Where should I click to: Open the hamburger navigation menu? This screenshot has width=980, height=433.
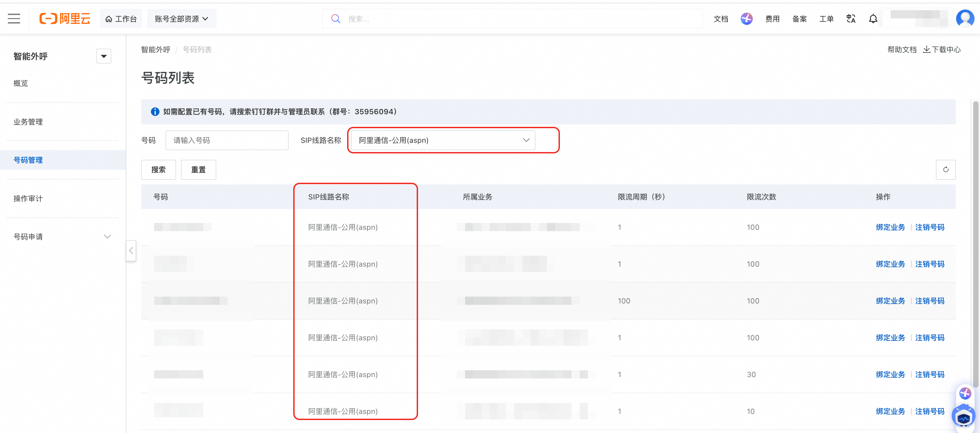pos(14,19)
